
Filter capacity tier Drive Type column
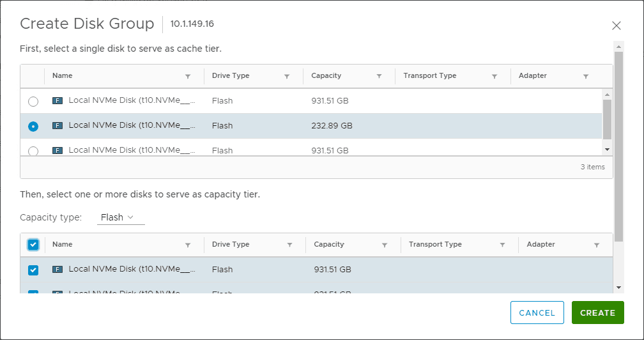(x=289, y=245)
